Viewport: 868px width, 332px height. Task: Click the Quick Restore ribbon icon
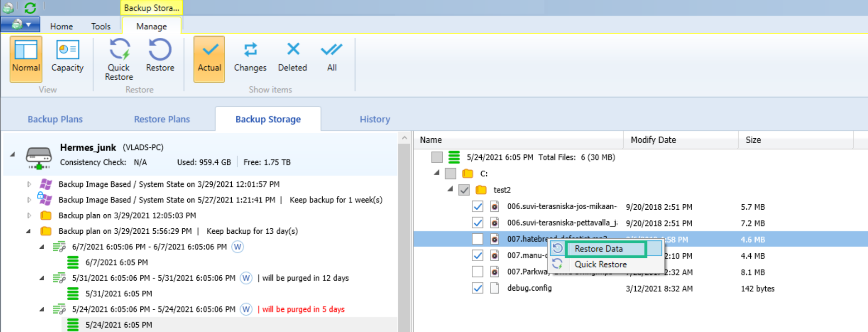pos(119,59)
